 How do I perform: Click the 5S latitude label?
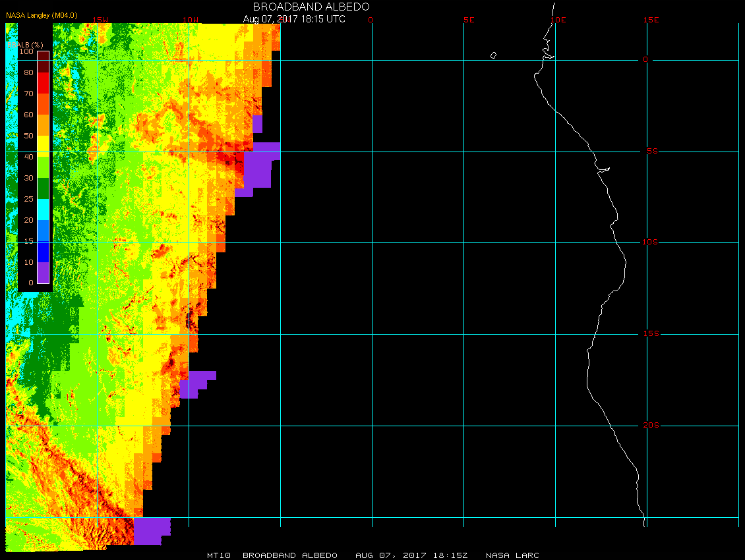pyautogui.click(x=652, y=152)
